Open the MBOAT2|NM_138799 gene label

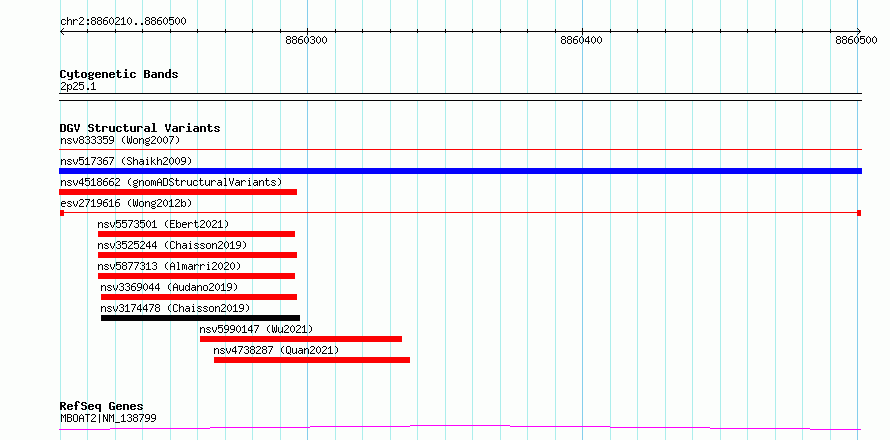108,419
